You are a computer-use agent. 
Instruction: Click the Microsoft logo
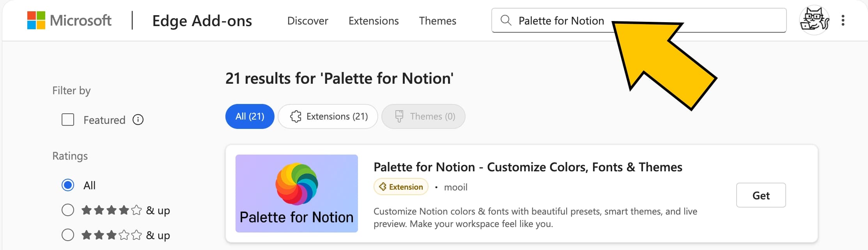click(69, 20)
